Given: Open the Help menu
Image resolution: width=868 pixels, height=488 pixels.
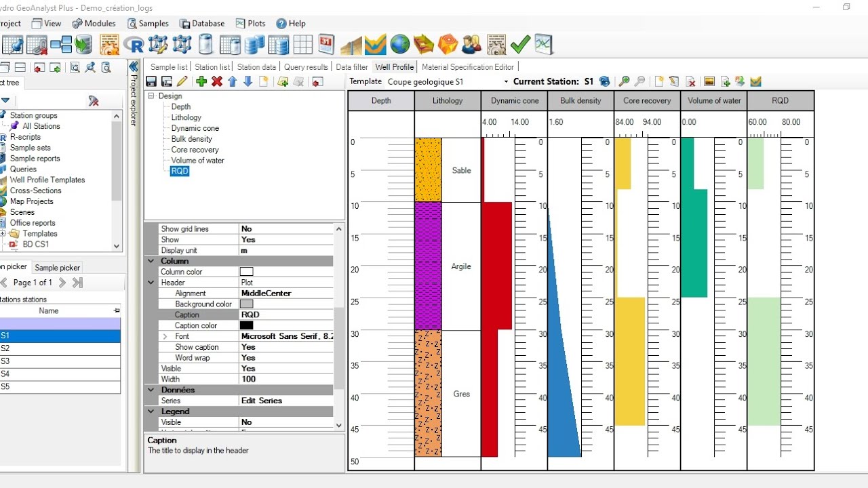Looking at the screenshot, I should [291, 23].
